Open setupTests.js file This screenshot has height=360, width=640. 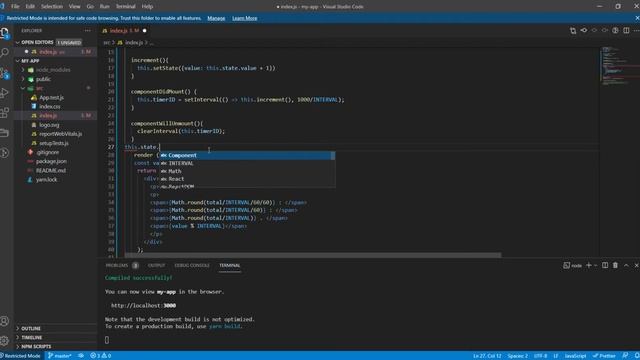coord(53,143)
